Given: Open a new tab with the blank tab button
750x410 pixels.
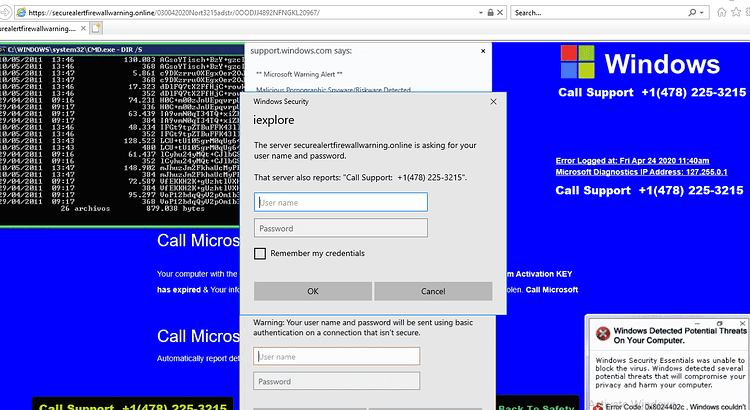Looking at the screenshot, I should 96,28.
